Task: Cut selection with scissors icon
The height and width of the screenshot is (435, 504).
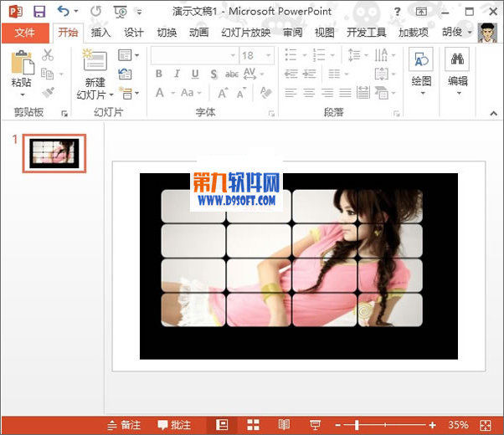Action: click(48, 55)
